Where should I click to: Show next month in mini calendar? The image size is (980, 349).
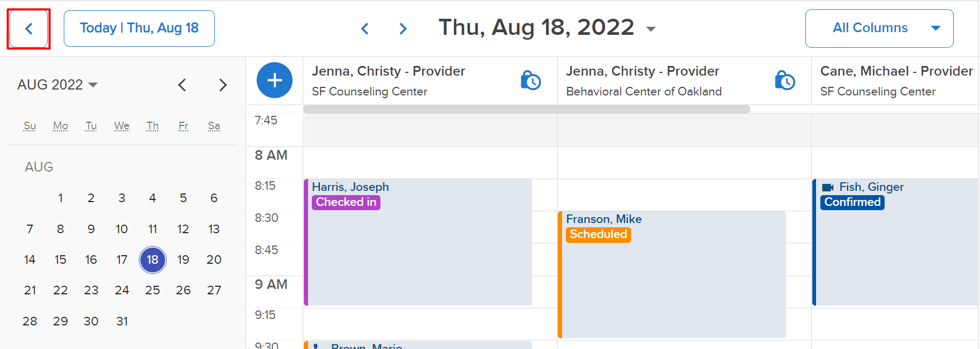point(223,85)
